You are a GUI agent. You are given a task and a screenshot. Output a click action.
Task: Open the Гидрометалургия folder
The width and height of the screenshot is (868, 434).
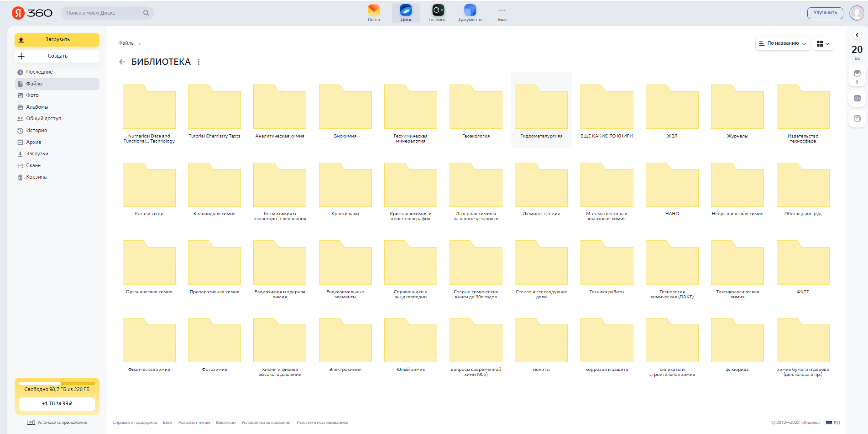541,110
